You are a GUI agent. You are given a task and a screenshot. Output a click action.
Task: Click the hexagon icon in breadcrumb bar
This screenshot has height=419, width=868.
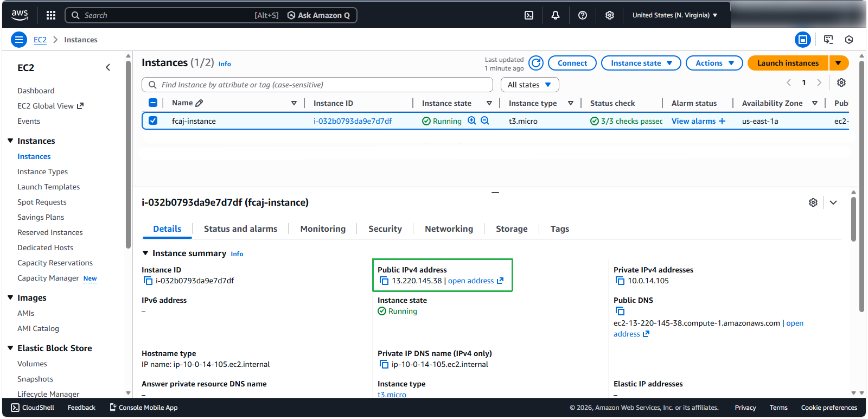point(849,40)
